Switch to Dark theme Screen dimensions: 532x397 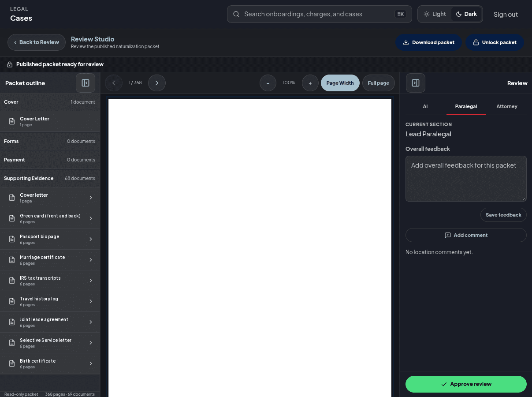click(466, 14)
